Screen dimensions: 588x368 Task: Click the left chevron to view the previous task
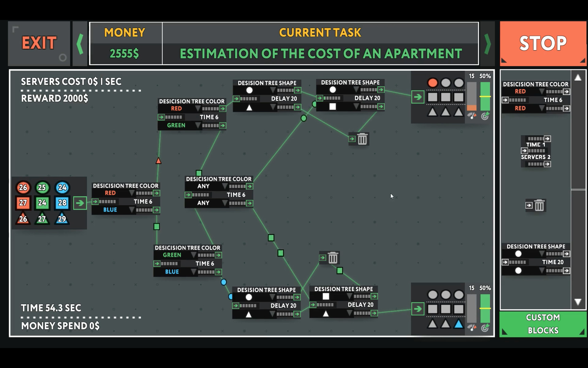pyautogui.click(x=80, y=44)
